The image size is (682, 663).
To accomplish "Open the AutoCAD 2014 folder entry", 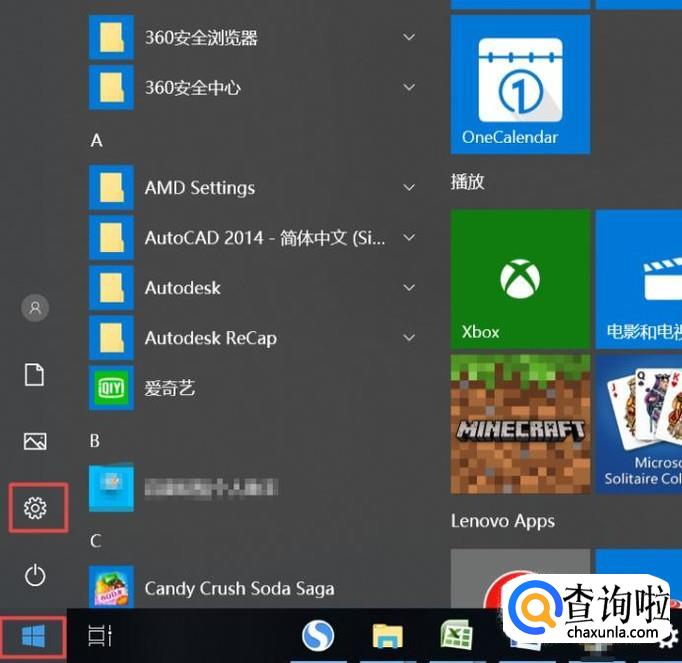I will point(254,238).
